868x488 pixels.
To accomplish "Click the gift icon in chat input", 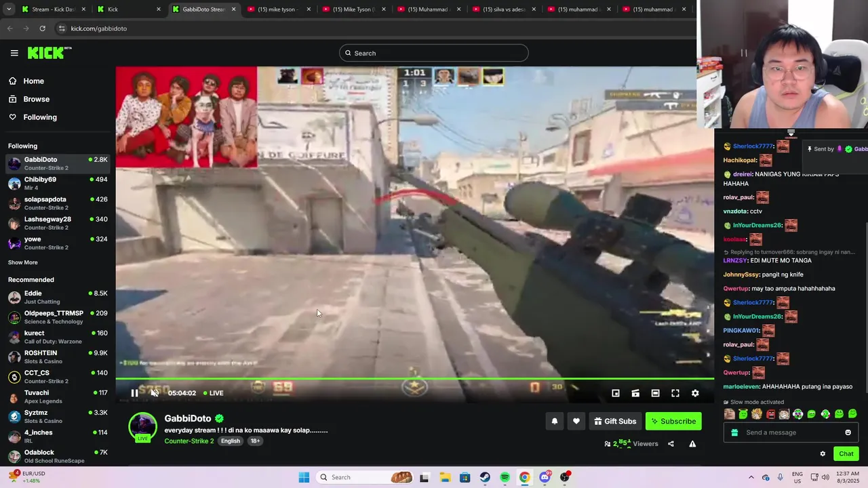I will [x=734, y=432].
